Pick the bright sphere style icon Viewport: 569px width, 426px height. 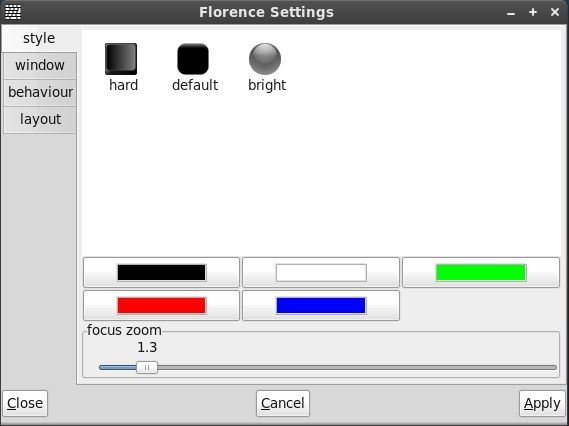[x=265, y=59]
